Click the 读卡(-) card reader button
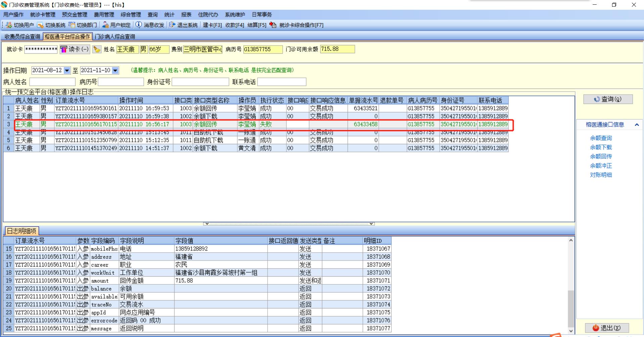The image size is (644, 337). tap(75, 50)
